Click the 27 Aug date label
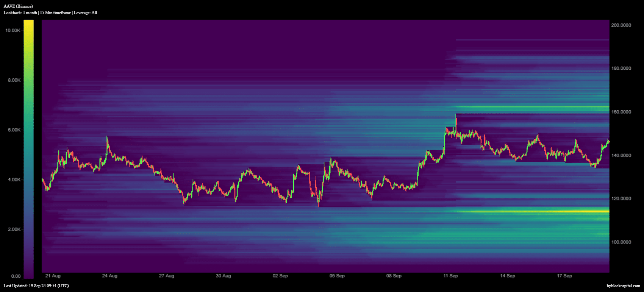644x292 pixels. point(166,276)
